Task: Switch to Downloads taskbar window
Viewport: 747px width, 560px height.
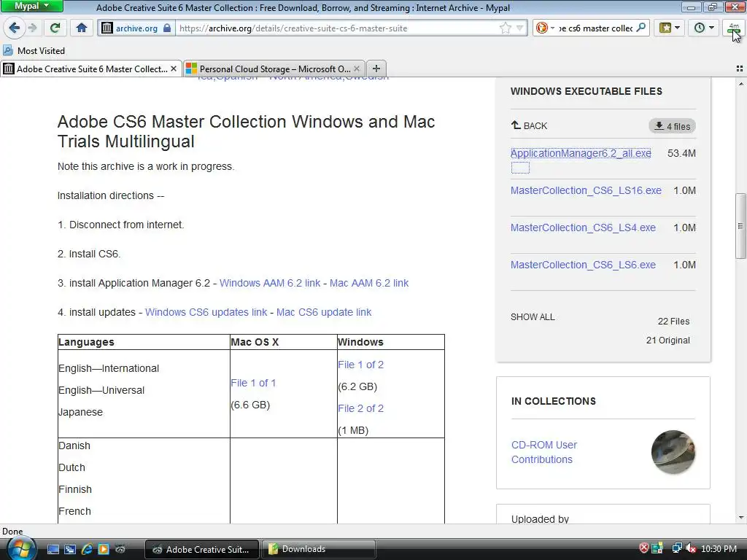Action: click(x=318, y=549)
